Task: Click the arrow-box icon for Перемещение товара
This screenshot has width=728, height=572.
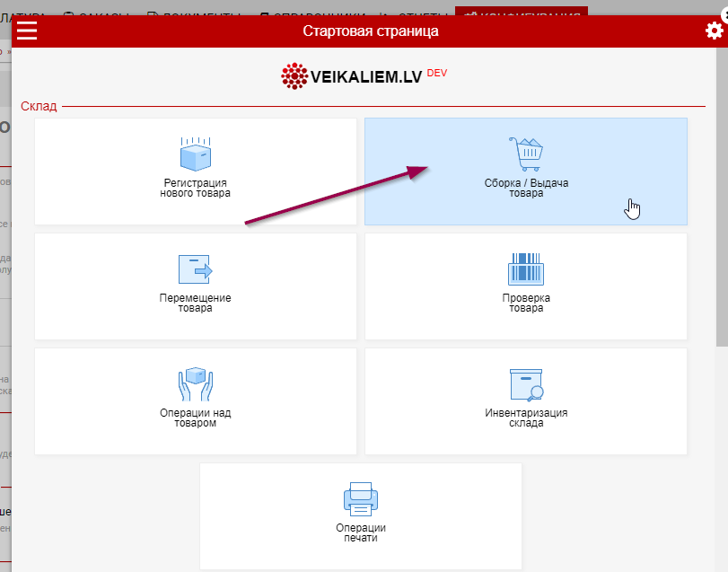Action: tap(195, 269)
